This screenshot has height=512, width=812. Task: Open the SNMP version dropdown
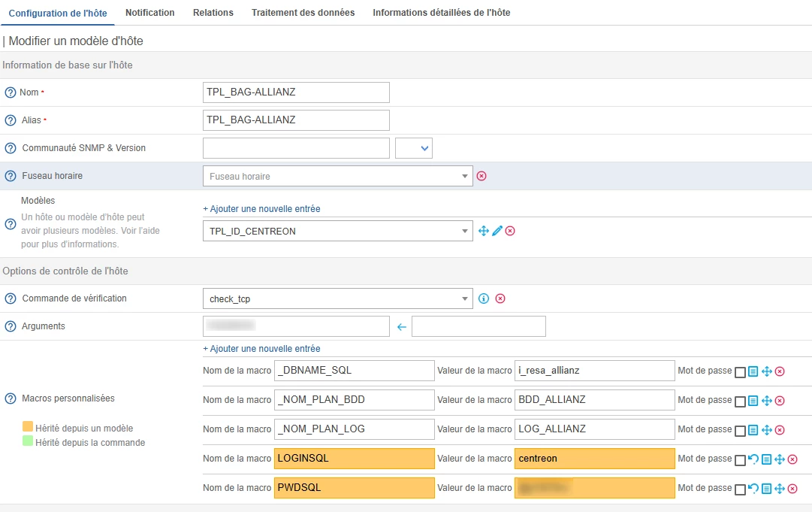pos(414,148)
